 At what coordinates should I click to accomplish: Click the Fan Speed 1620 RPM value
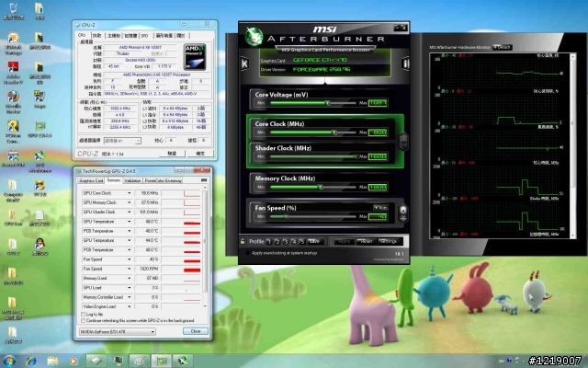coord(147,269)
